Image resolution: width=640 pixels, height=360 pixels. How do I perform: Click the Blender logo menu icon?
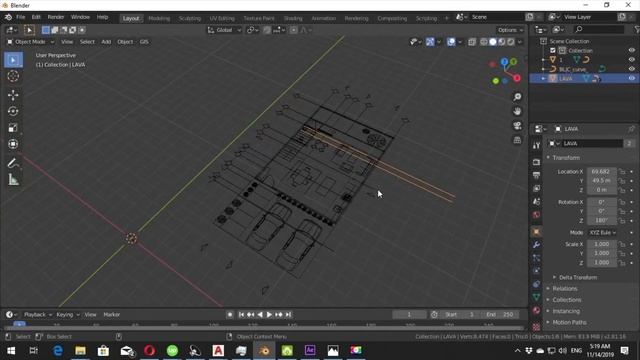(x=8, y=18)
